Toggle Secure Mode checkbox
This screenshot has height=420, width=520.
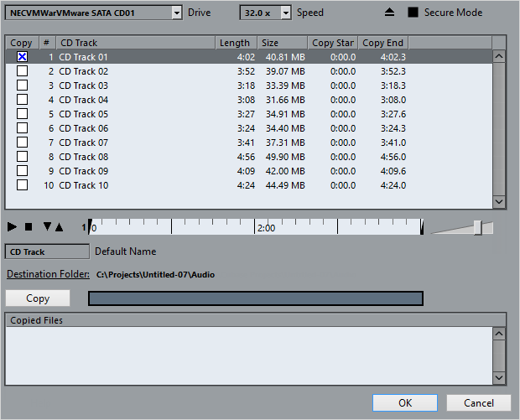pyautogui.click(x=413, y=13)
